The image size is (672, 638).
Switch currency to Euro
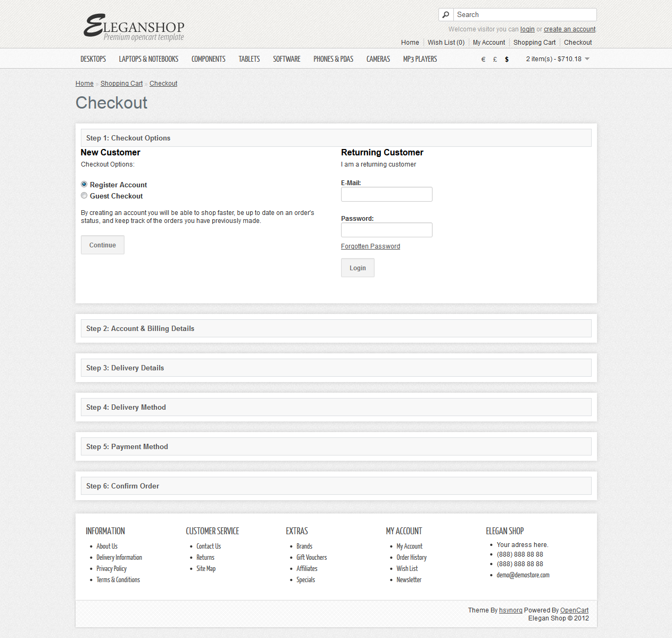tap(483, 59)
